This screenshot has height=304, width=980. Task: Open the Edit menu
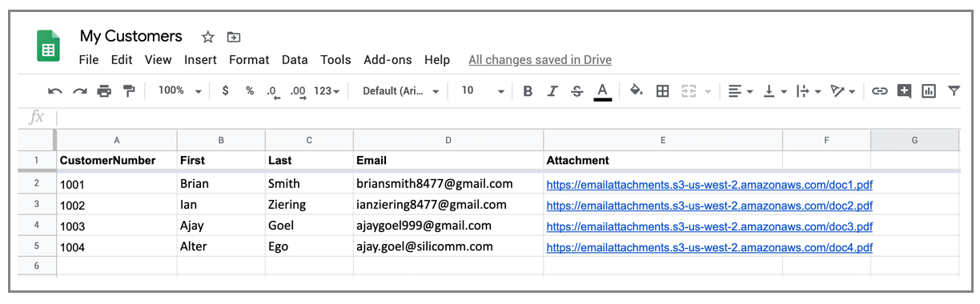[122, 60]
